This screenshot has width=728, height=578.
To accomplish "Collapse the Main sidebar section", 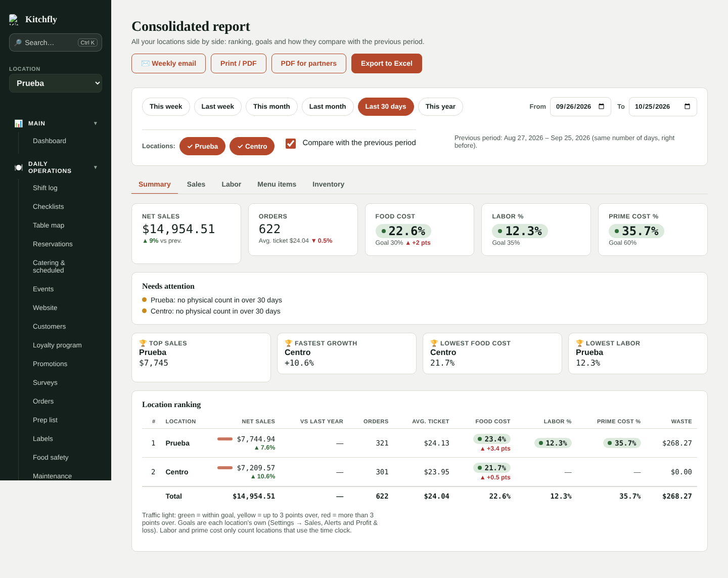I will pyautogui.click(x=56, y=123).
